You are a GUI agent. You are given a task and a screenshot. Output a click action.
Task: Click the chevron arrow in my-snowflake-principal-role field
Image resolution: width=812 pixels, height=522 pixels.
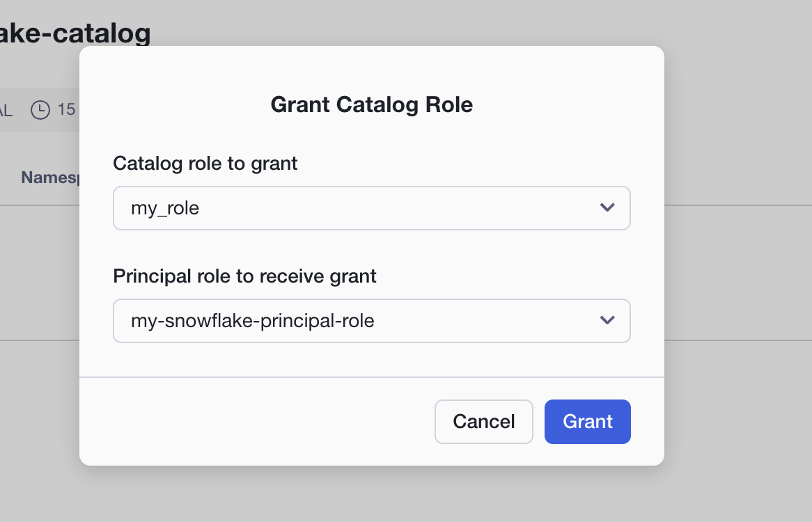pos(607,320)
